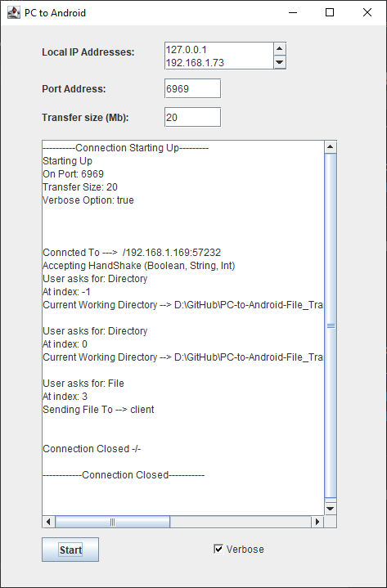The width and height of the screenshot is (387, 588).
Task: Click the Java app icon in title bar
Action: pos(13,12)
